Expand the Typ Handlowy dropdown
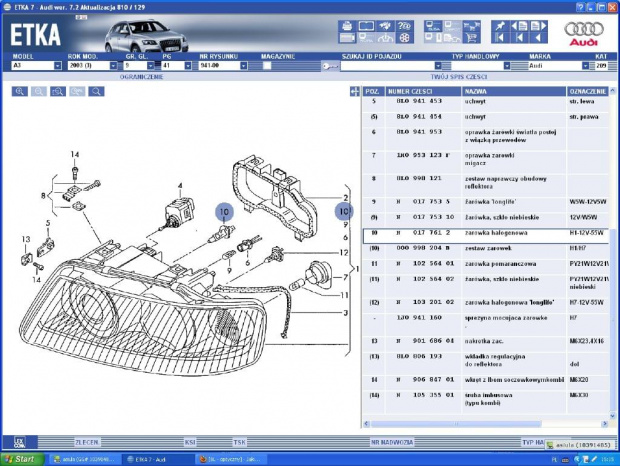Viewport: 620px width, 466px height. click(x=507, y=66)
